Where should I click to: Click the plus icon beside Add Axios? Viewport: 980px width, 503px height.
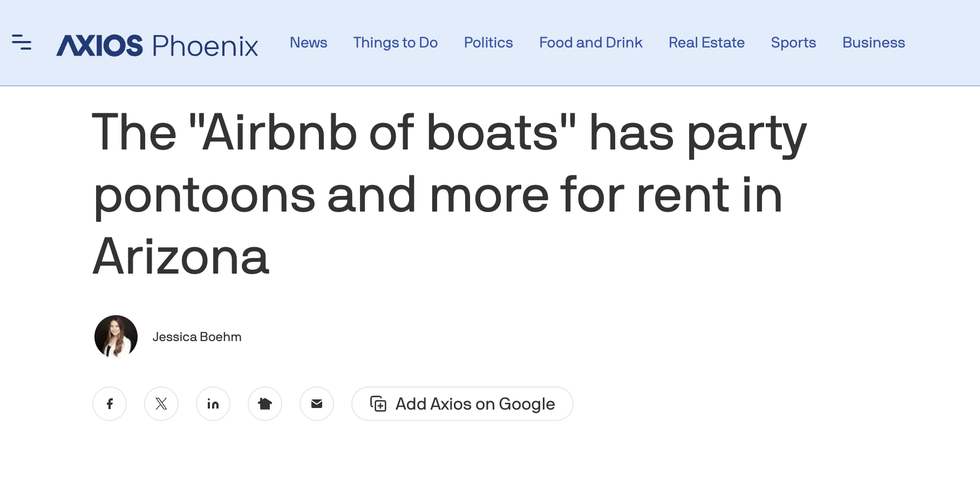(378, 404)
